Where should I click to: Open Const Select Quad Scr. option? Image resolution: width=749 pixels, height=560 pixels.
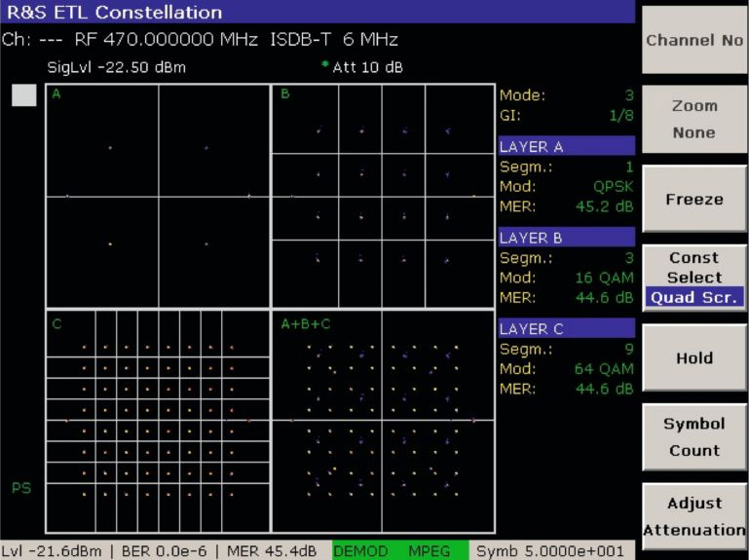[693, 279]
